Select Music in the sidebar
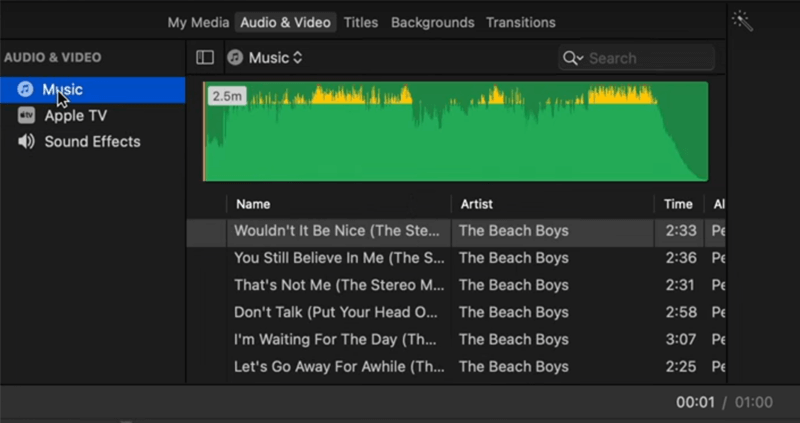This screenshot has height=423, width=800. click(x=92, y=90)
